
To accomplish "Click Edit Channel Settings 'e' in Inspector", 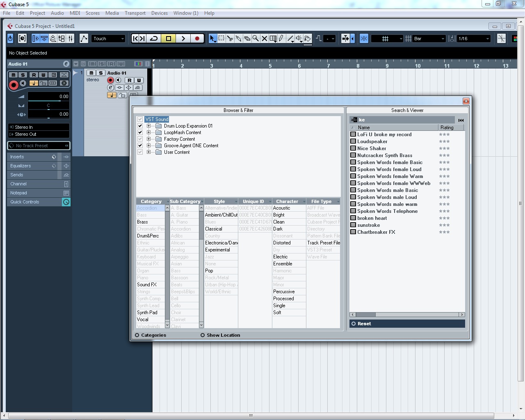I will pyautogui.click(x=66, y=64).
